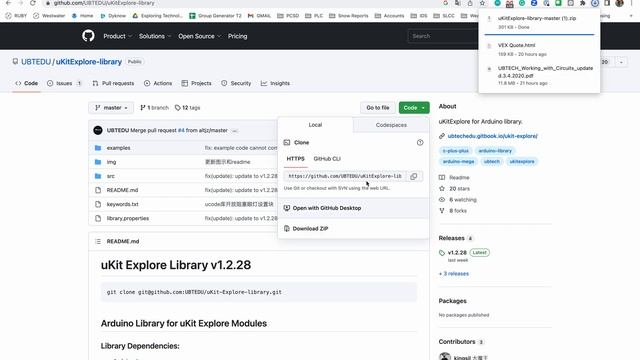This screenshot has width=640, height=360.
Task: Open the src folder
Action: click(111, 176)
